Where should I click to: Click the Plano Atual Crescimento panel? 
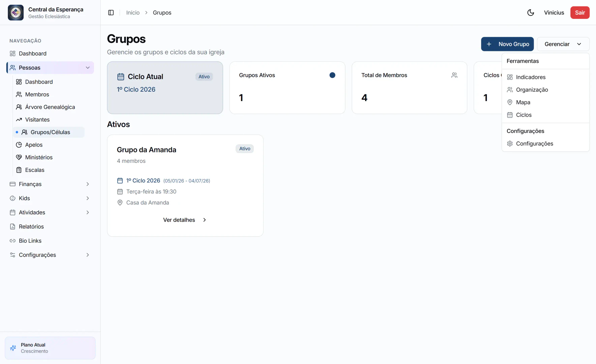click(x=50, y=348)
